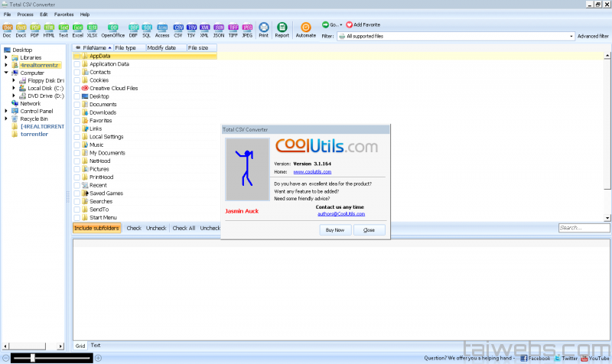Click the Search input field
The image size is (612, 364).
coord(583,228)
